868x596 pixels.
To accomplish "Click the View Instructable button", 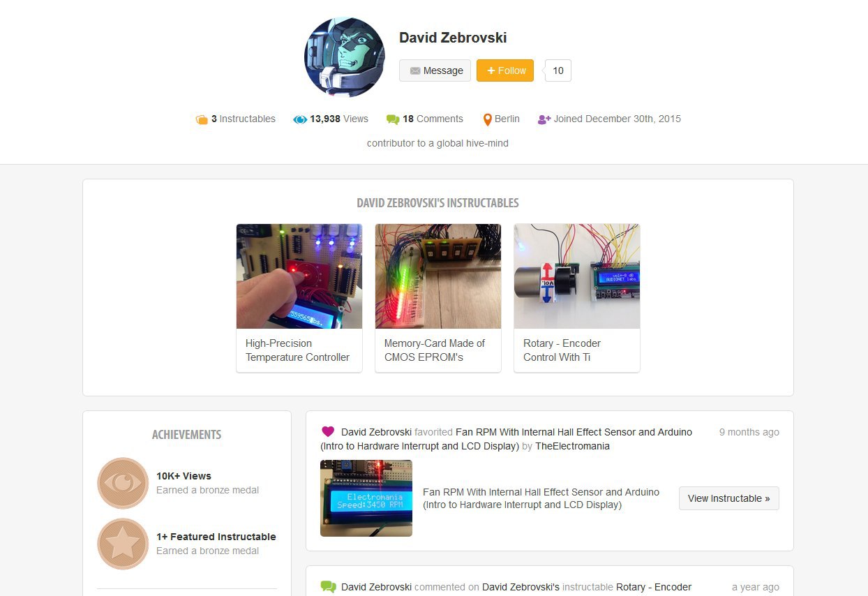I will pos(728,498).
